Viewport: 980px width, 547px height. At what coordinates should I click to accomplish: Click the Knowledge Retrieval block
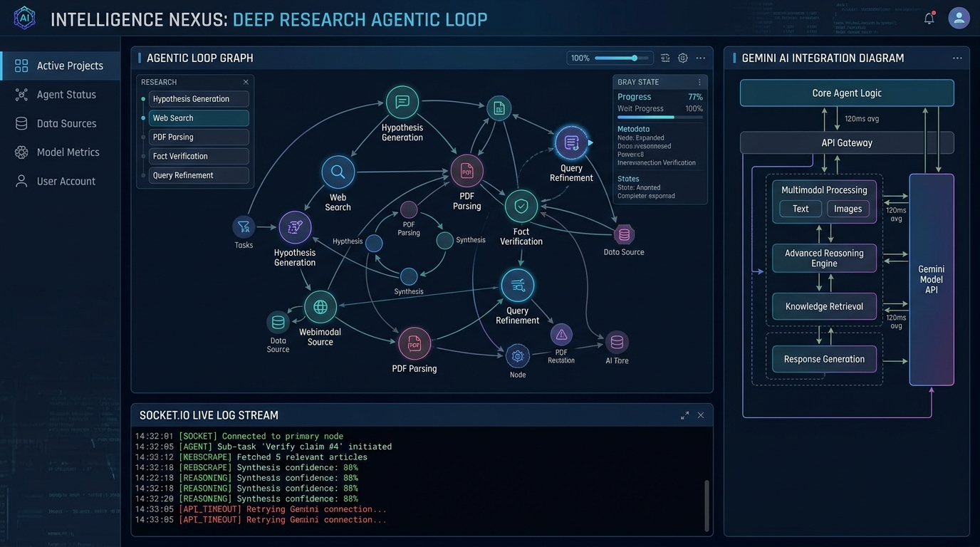[x=824, y=307]
